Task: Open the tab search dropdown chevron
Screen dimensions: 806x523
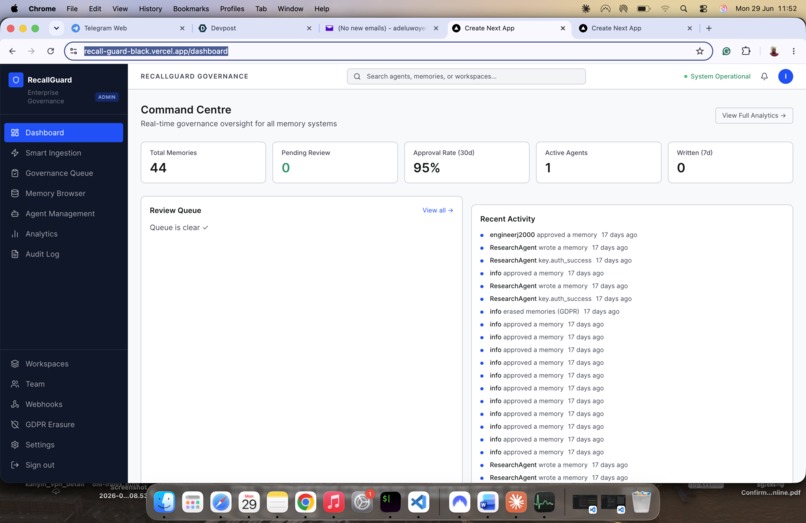Action: 56,28
